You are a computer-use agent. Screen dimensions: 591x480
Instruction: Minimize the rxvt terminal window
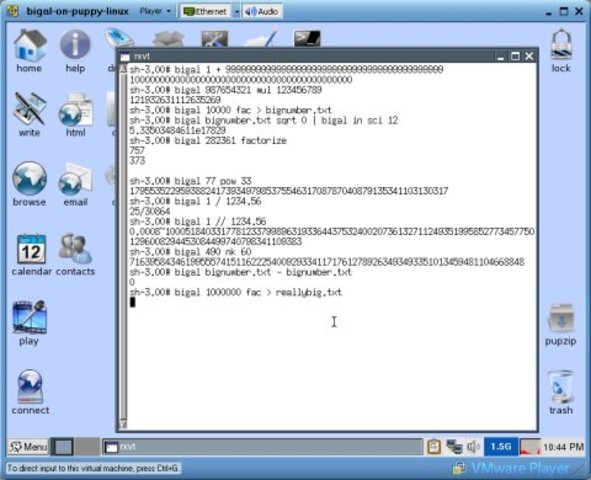tap(500, 57)
